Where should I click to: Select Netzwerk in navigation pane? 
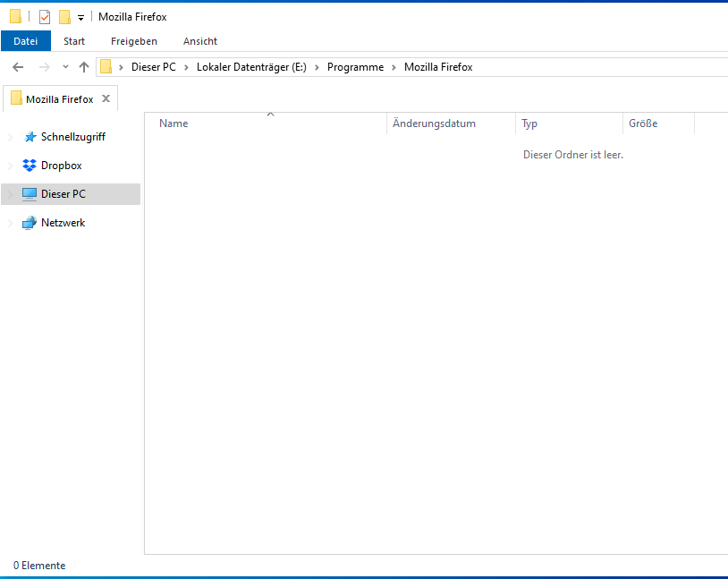[63, 223]
